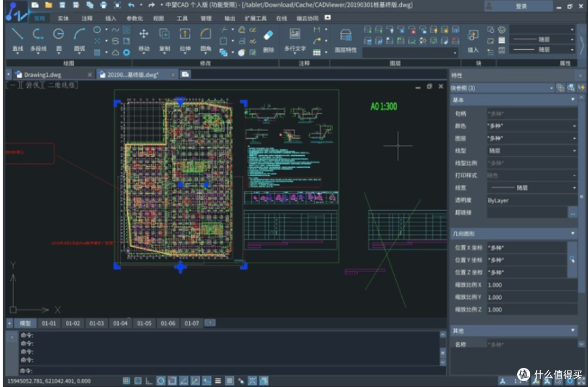Click the 超链接 ellipsis browse button
588x387 pixels.
click(x=572, y=213)
